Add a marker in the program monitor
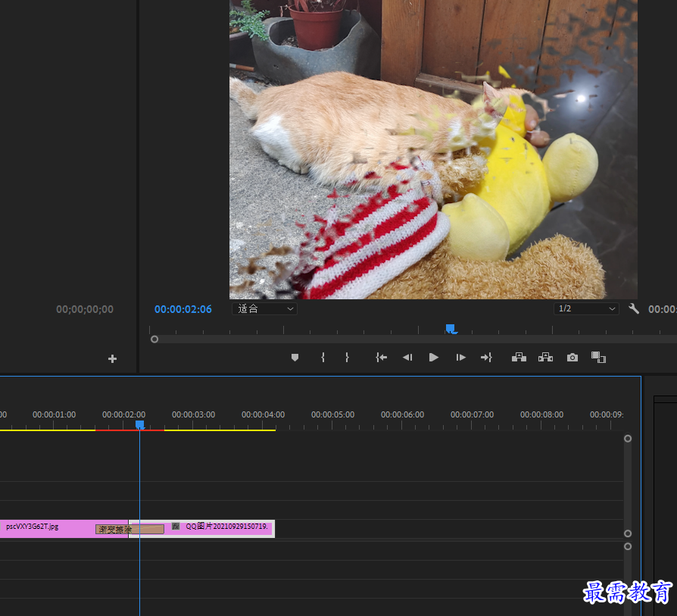 tap(295, 358)
